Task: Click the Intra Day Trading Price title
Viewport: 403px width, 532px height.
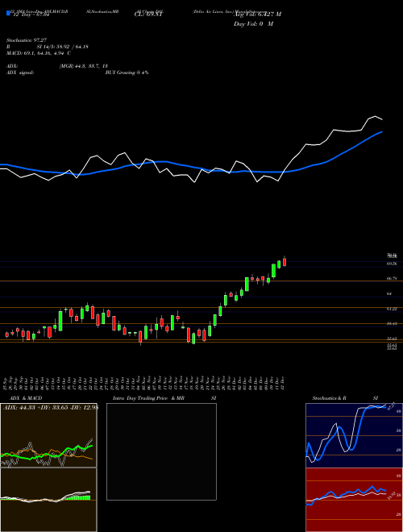Action: coord(140,398)
